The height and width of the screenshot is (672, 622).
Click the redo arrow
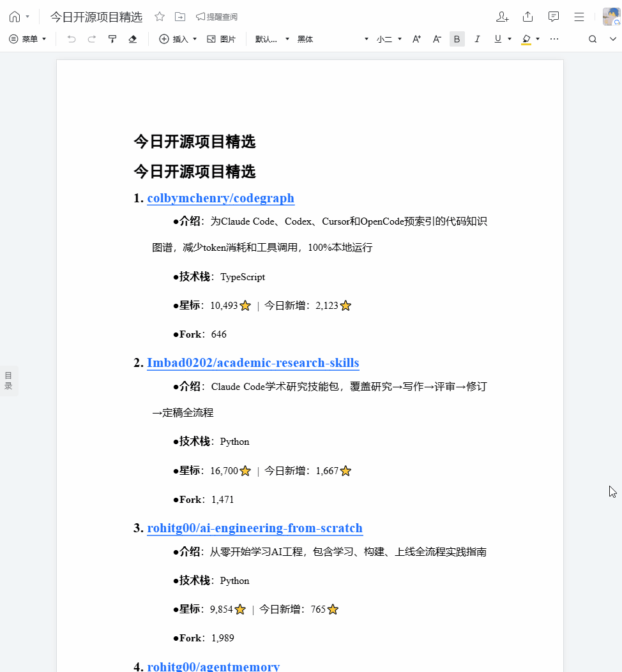tap(92, 39)
